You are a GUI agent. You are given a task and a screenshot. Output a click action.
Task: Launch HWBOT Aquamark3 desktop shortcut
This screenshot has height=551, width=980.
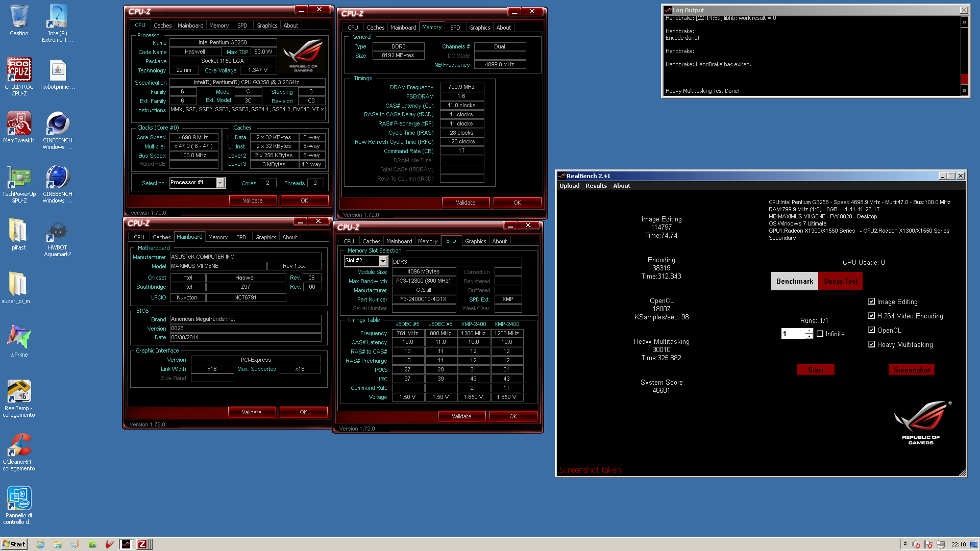(x=57, y=237)
